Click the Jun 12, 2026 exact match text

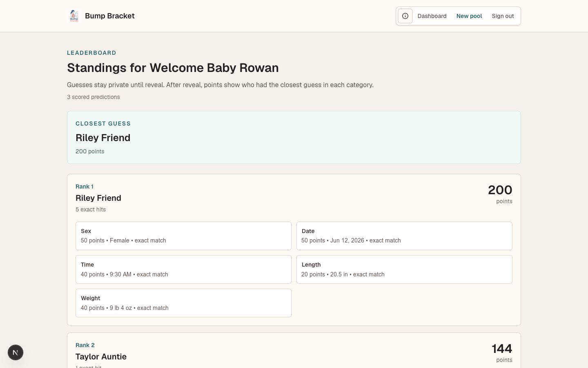pyautogui.click(x=351, y=240)
